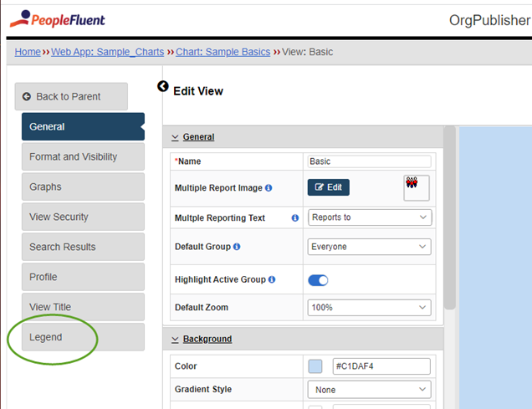532x409 pixels.
Task: Click the multiple report image thumbnail
Action: [x=417, y=188]
